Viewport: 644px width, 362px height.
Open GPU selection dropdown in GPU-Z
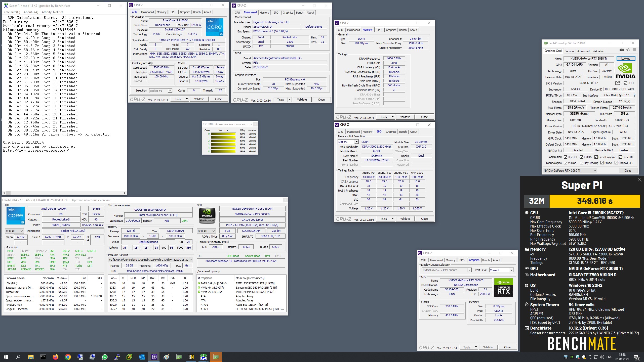[570, 171]
